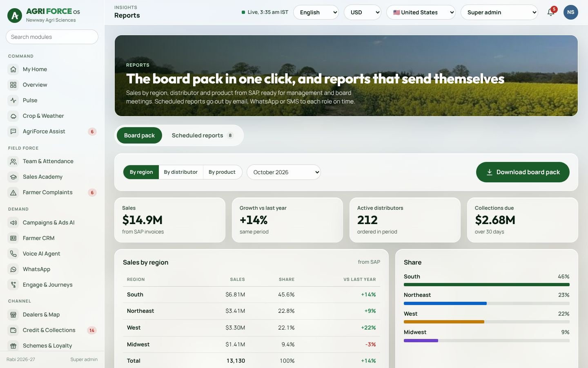
Task: Click the Farmer CRM card icon
Action: pyautogui.click(x=13, y=238)
